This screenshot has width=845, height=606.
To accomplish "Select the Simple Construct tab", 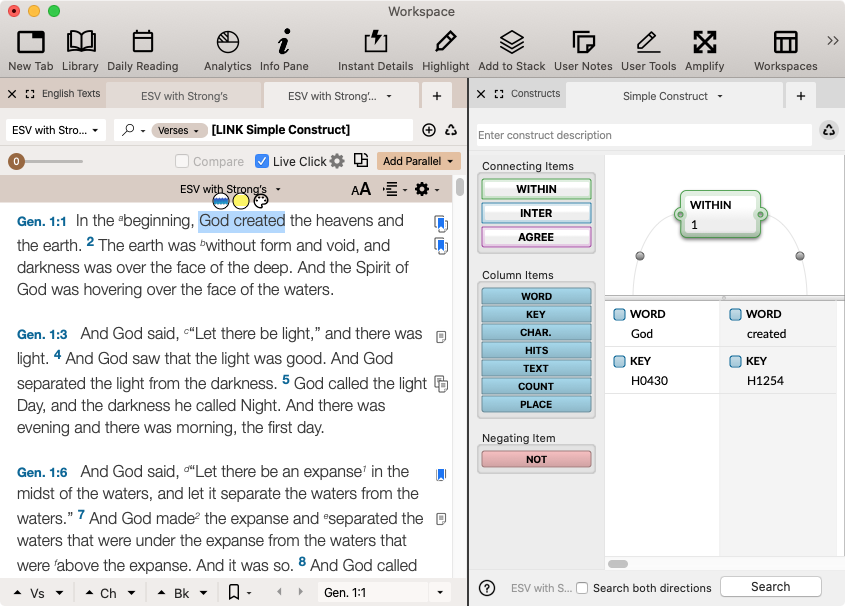I will click(x=665, y=96).
